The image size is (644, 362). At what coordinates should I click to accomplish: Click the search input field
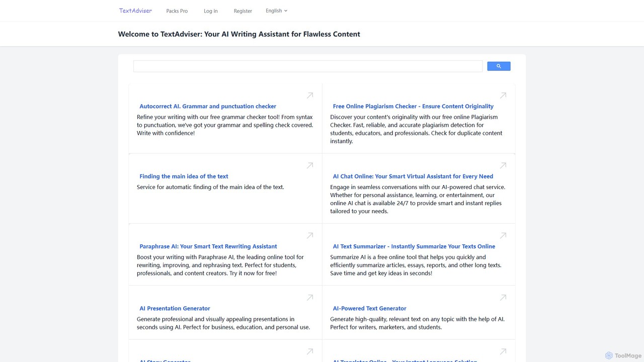pyautogui.click(x=308, y=66)
